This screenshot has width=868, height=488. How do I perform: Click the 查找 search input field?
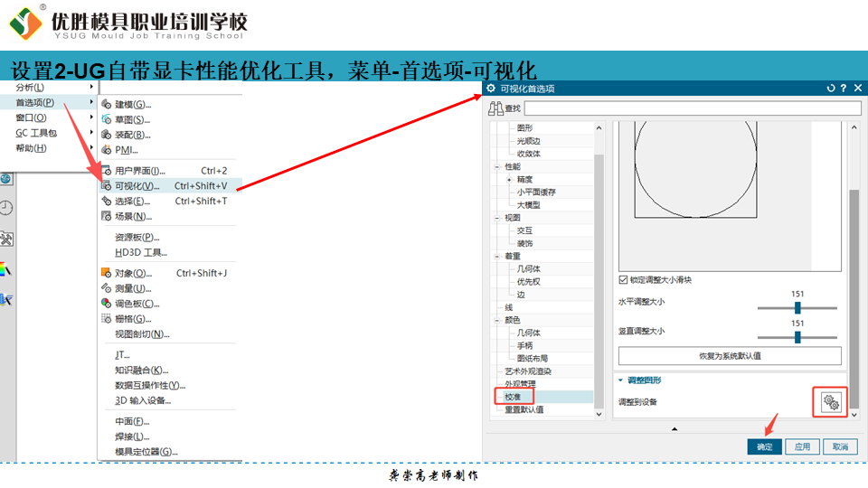point(693,108)
